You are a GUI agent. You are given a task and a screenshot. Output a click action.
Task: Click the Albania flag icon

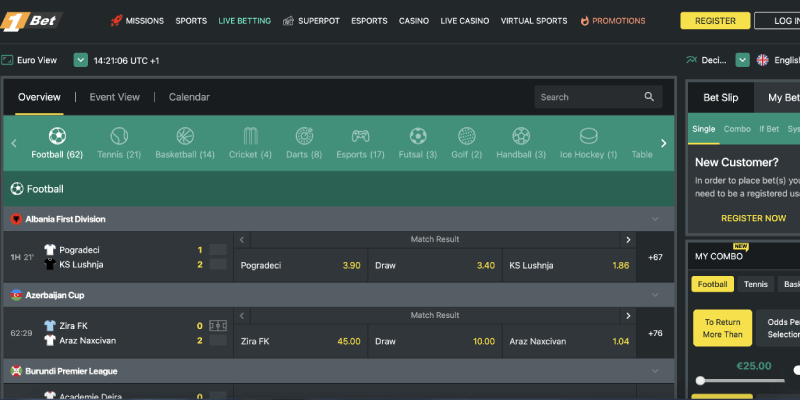pyautogui.click(x=16, y=219)
